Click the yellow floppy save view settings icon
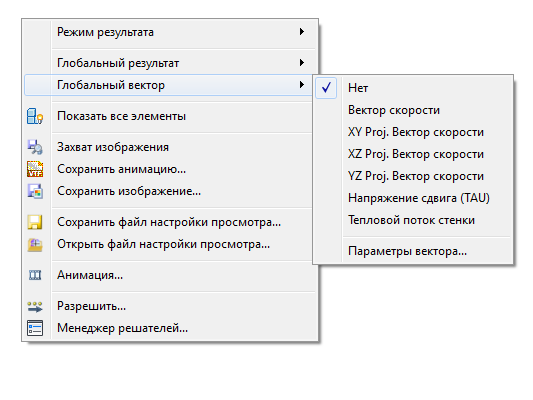Screen dimensions: 533x400 [35, 222]
